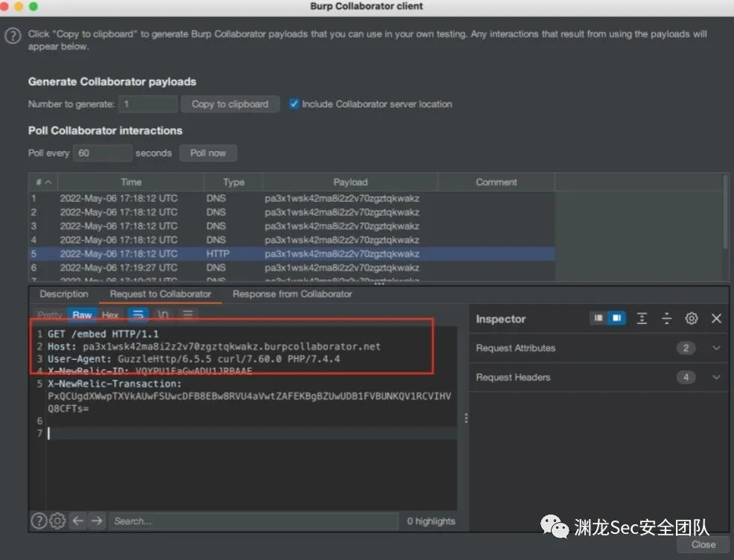Select the Request to Collaborator tab
Screen dimensions: 734x560
(x=161, y=294)
